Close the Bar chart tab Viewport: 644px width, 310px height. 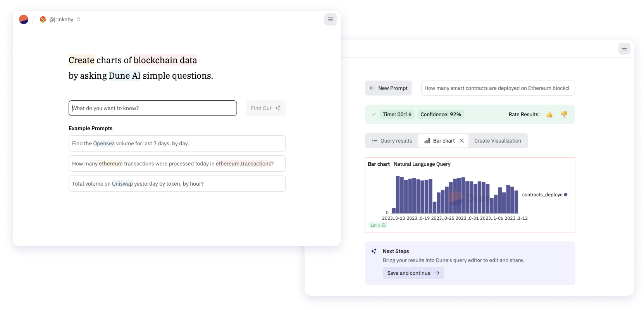pos(462,141)
